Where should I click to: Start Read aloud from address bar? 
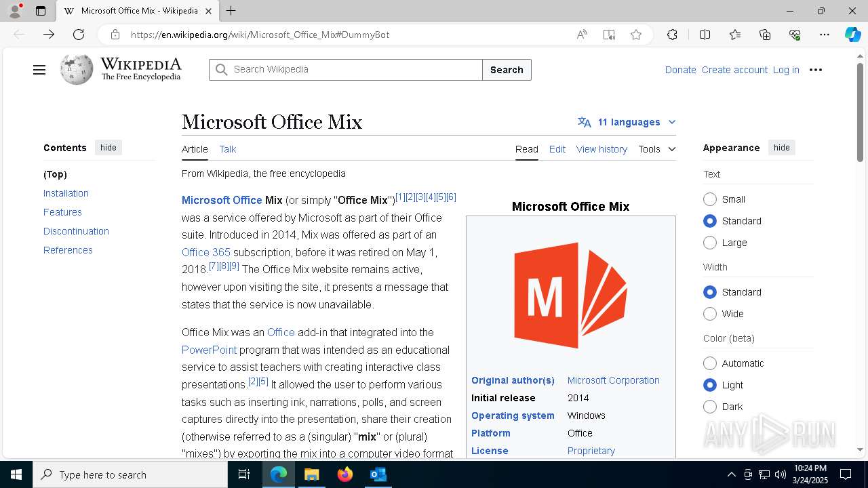(582, 35)
